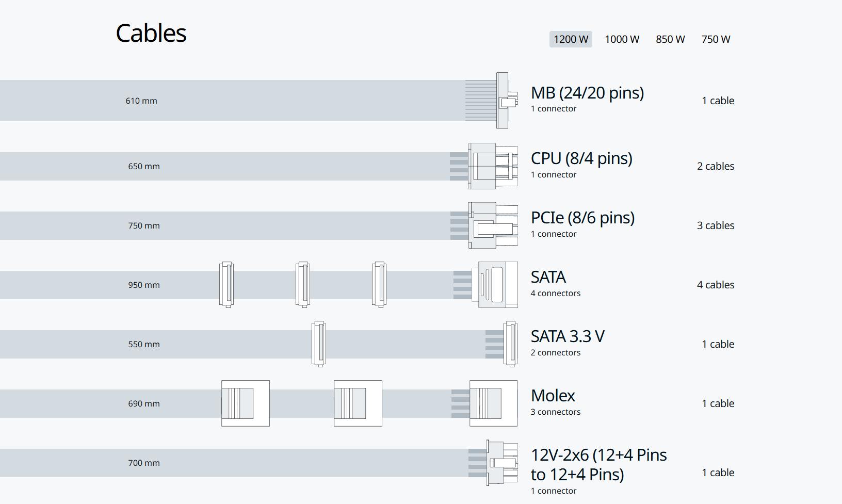Click the PCIe 8/6 pin connector icon

[x=493, y=225]
